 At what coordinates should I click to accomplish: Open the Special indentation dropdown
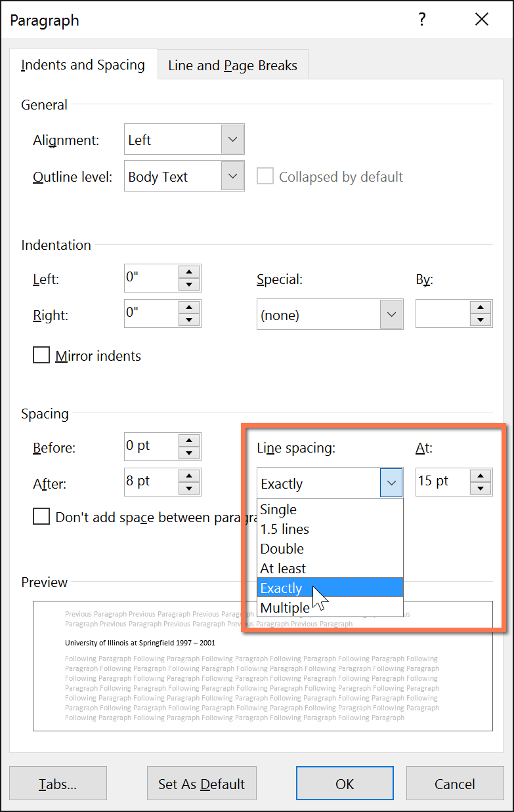393,314
